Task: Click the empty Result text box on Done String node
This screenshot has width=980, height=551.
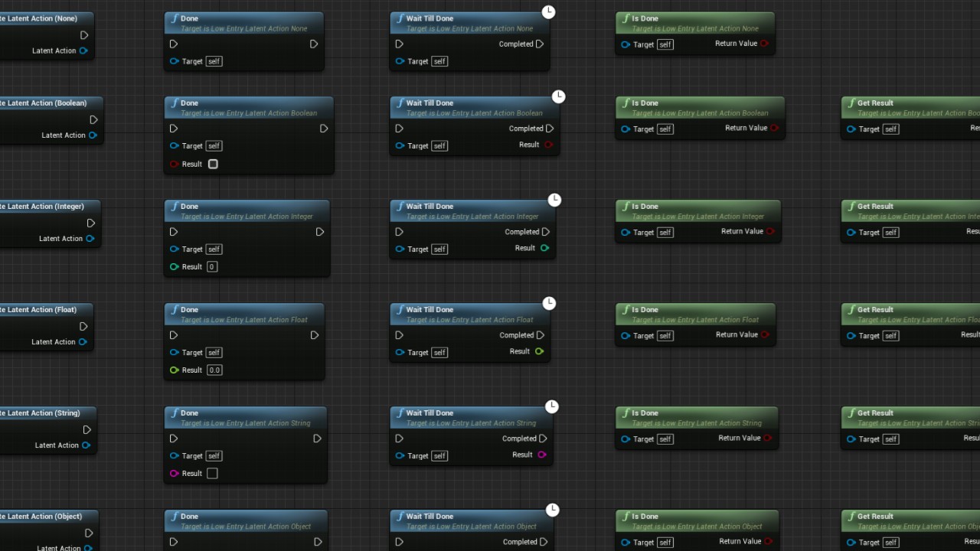Action: click(212, 474)
